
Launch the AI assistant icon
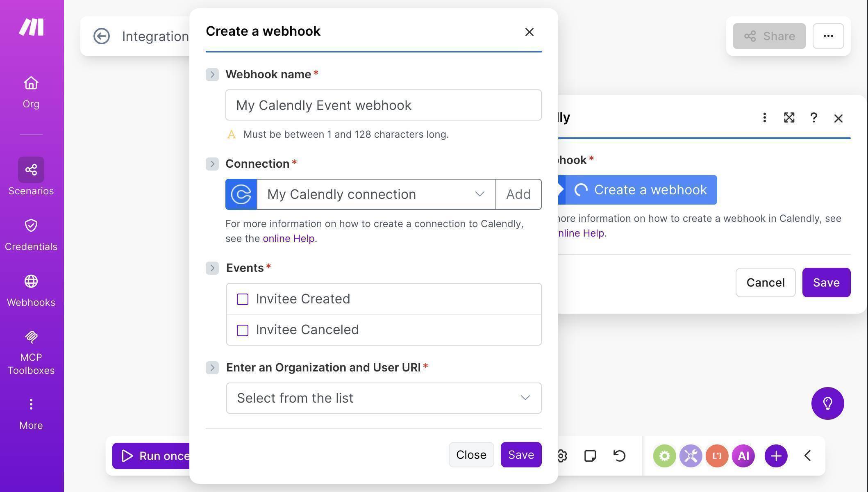tap(743, 456)
